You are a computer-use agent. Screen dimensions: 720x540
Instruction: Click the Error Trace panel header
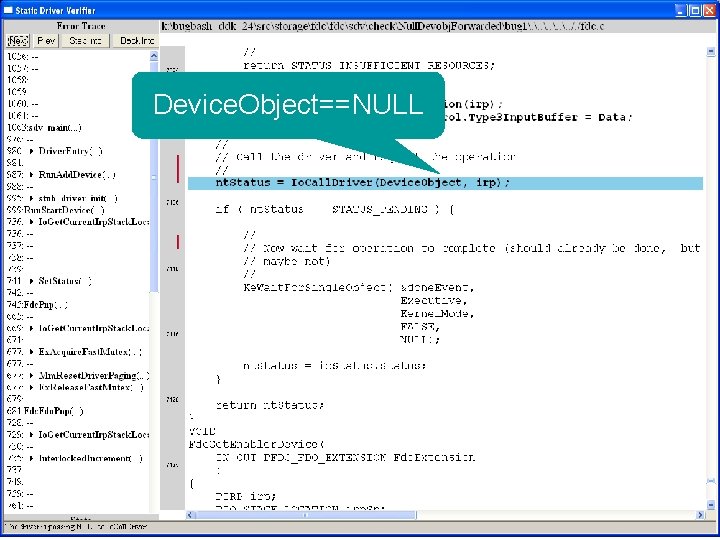81,26
